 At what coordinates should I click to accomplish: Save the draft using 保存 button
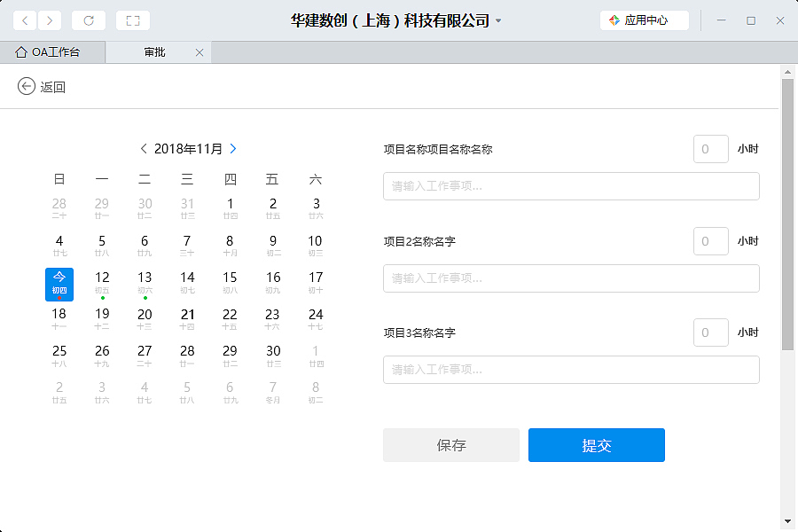pos(450,445)
